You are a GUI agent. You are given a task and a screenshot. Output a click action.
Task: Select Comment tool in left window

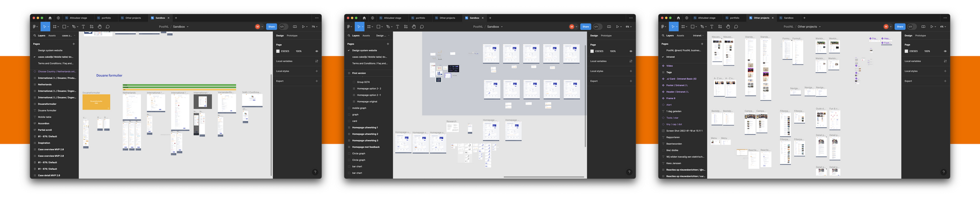click(x=108, y=27)
